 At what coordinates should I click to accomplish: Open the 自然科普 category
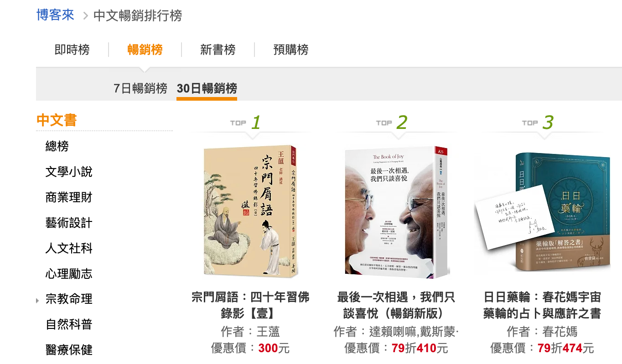(x=69, y=324)
